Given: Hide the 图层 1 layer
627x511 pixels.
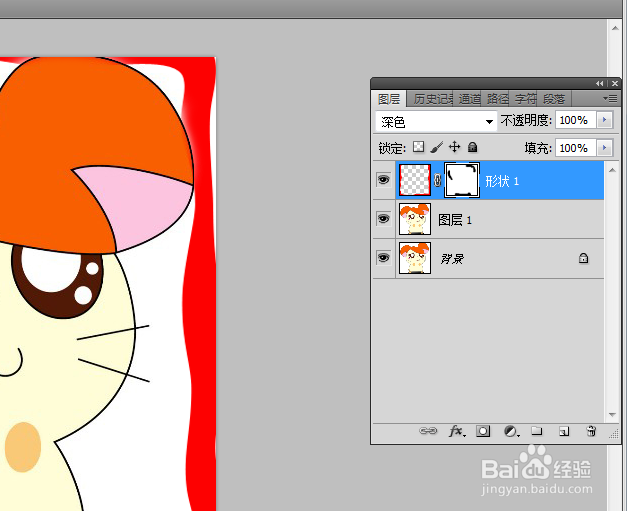Looking at the screenshot, I should [x=383, y=219].
